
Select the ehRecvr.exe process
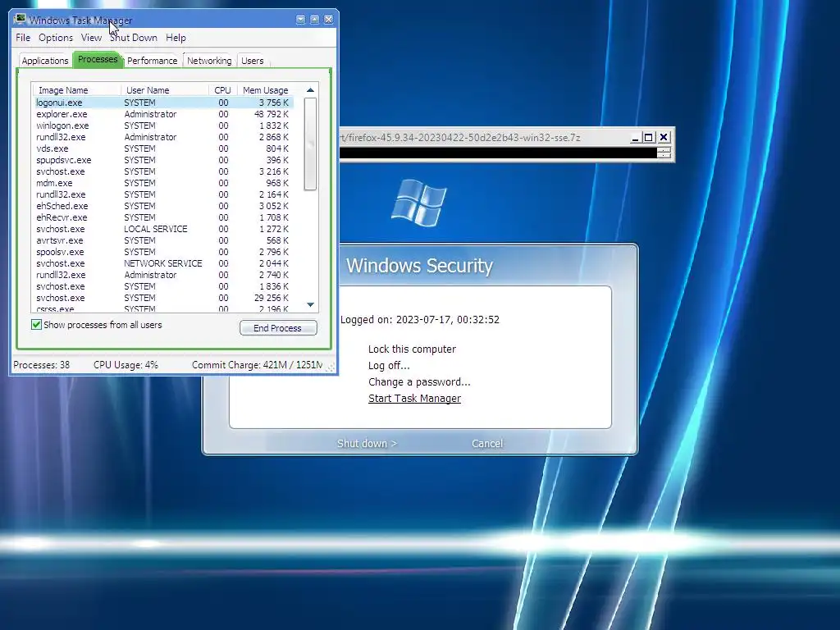click(x=163, y=217)
